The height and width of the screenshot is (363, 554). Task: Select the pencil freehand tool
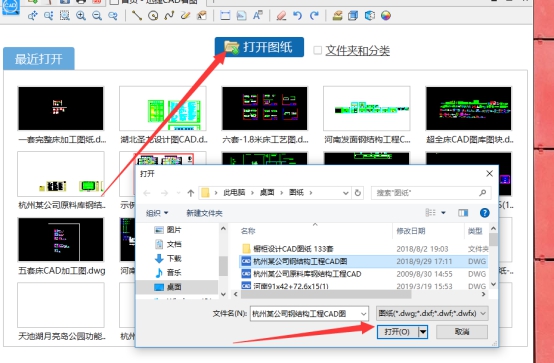tap(185, 16)
